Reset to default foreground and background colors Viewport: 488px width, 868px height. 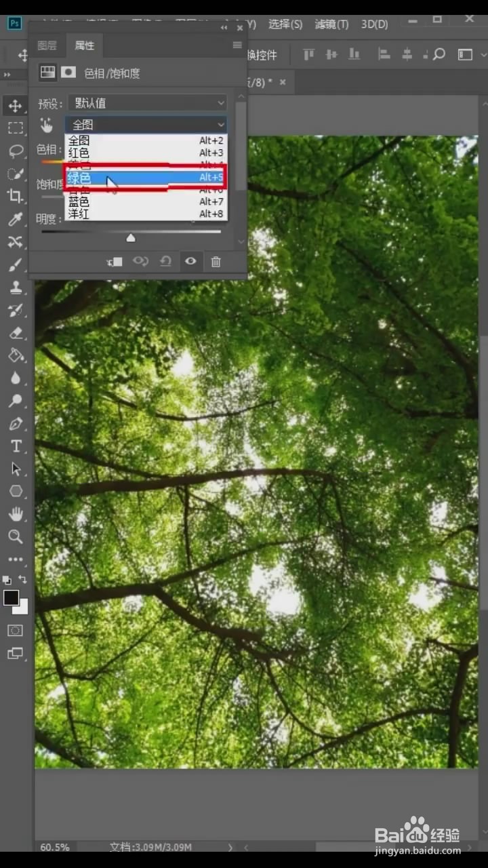pyautogui.click(x=7, y=580)
